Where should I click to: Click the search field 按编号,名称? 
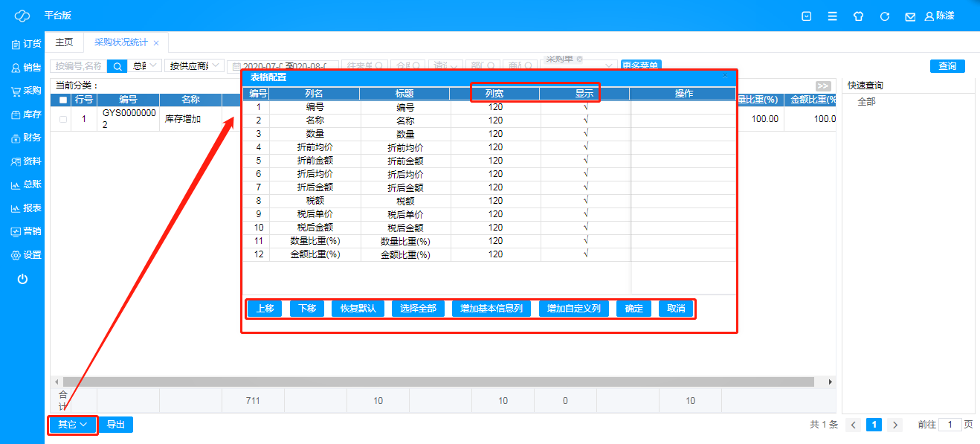pyautogui.click(x=78, y=66)
